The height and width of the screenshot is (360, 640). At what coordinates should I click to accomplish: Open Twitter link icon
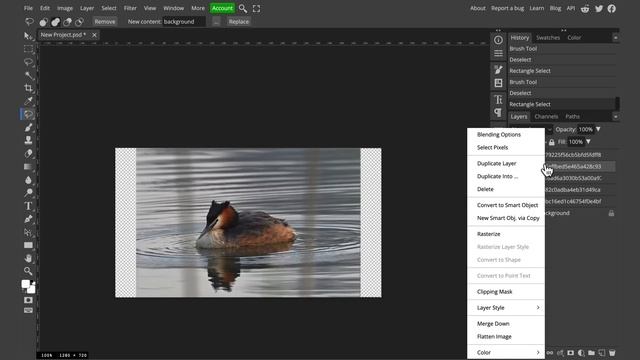599,9
